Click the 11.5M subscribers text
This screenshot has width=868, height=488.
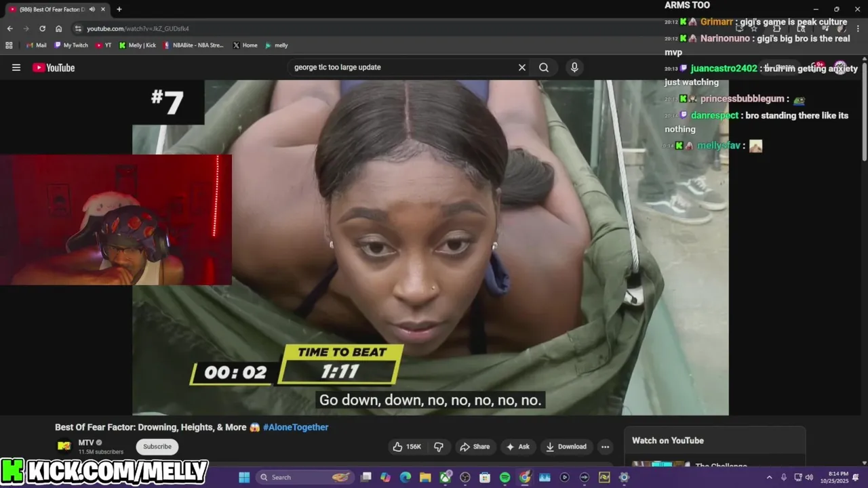coord(101,452)
